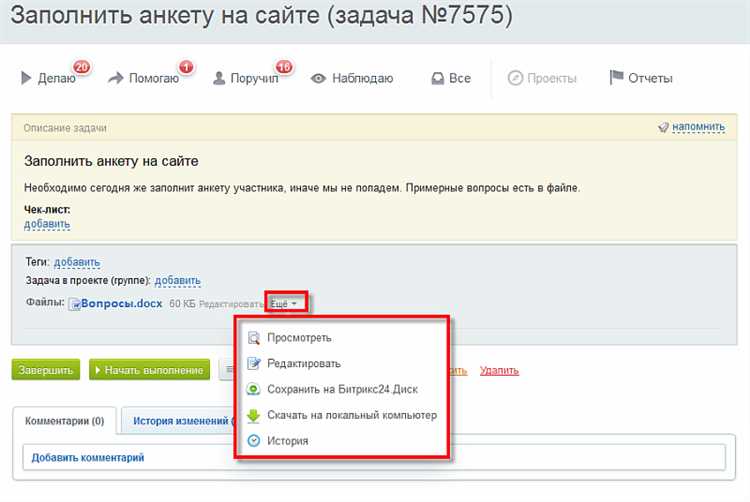Click the Заполнить анкету на сайте description heading

tap(111, 161)
